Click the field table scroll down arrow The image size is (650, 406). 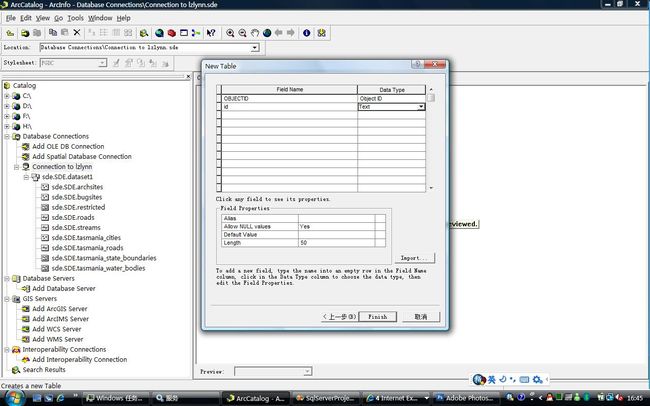click(431, 188)
